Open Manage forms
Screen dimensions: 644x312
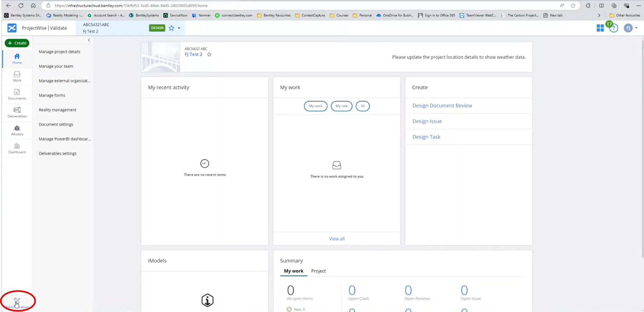(x=52, y=95)
